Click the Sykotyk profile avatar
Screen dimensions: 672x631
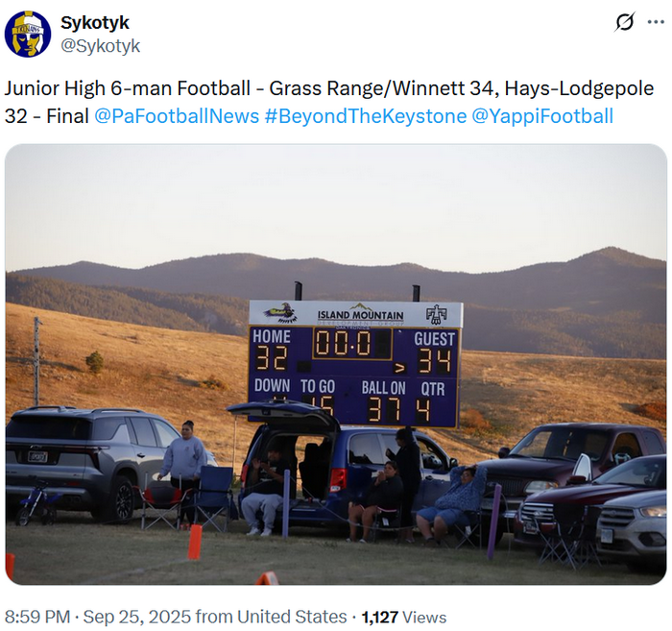28,34
